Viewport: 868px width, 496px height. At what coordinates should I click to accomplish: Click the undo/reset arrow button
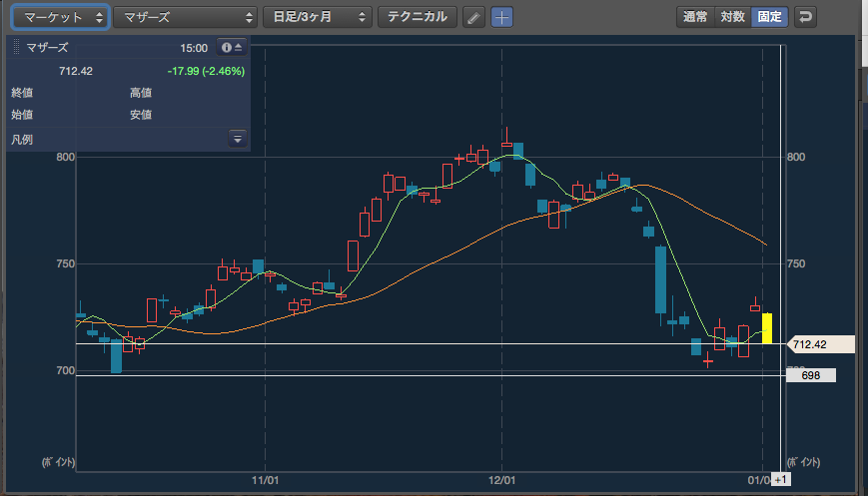(805, 17)
